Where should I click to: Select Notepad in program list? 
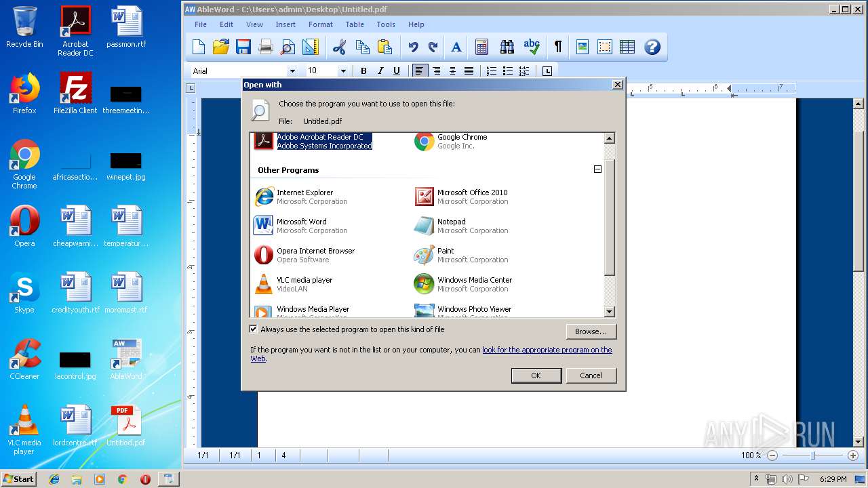pos(461,226)
